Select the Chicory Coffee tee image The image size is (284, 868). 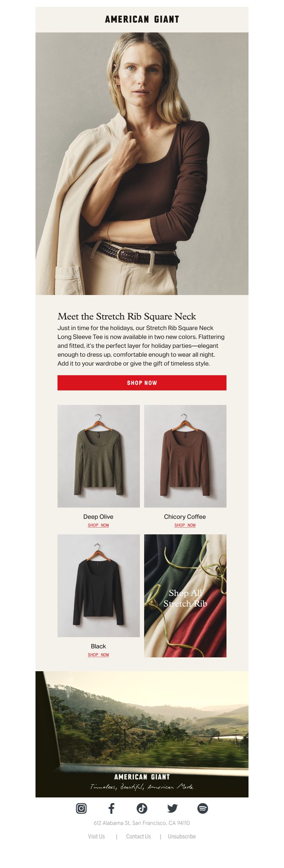point(185,456)
